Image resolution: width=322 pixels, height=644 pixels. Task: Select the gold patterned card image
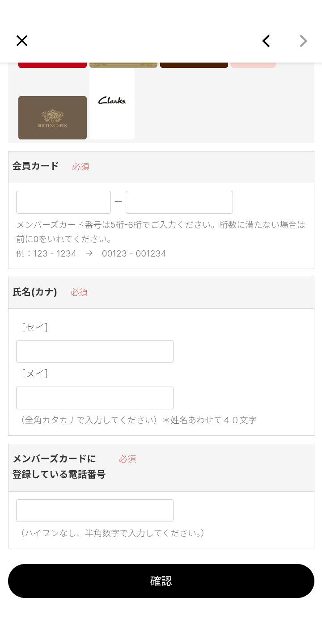point(123,65)
